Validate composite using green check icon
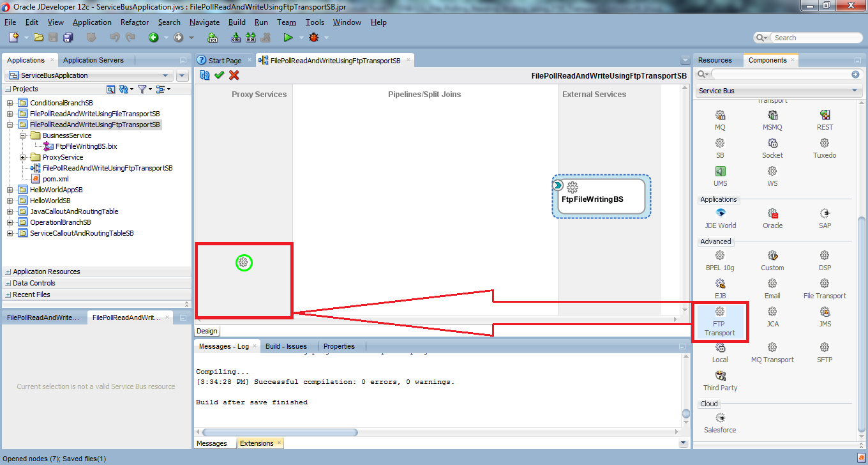Image resolution: width=868 pixels, height=465 pixels. (x=220, y=75)
